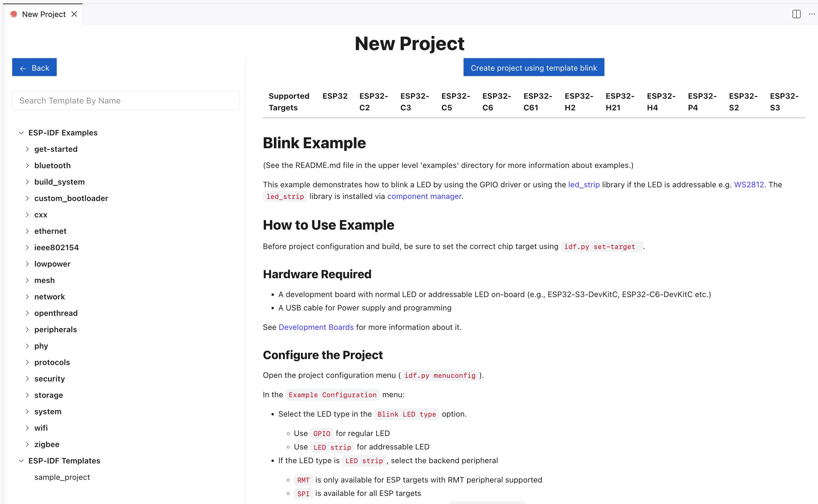
Task: Open the WS2812 link
Action: 749,185
